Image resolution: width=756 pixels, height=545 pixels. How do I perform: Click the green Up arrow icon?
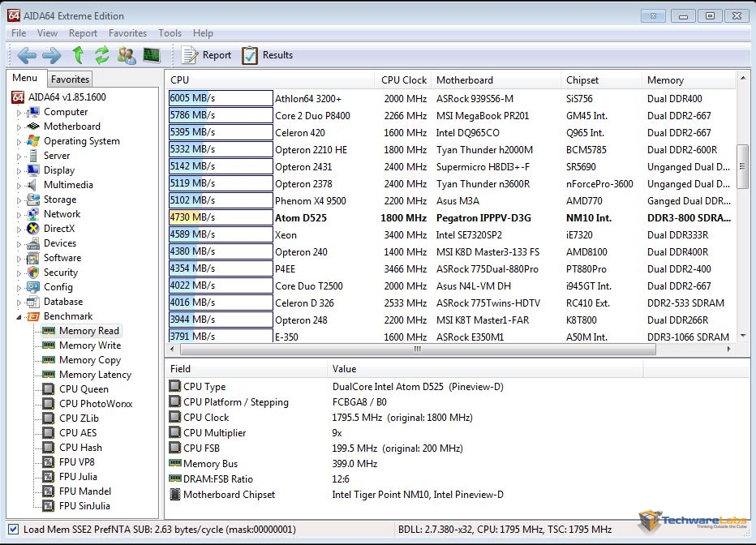[x=78, y=55]
